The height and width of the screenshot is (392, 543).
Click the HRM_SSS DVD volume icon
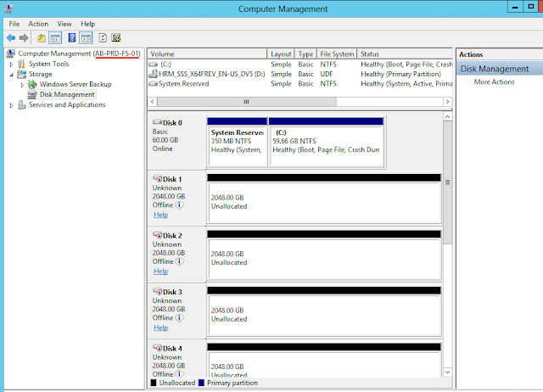coord(153,74)
